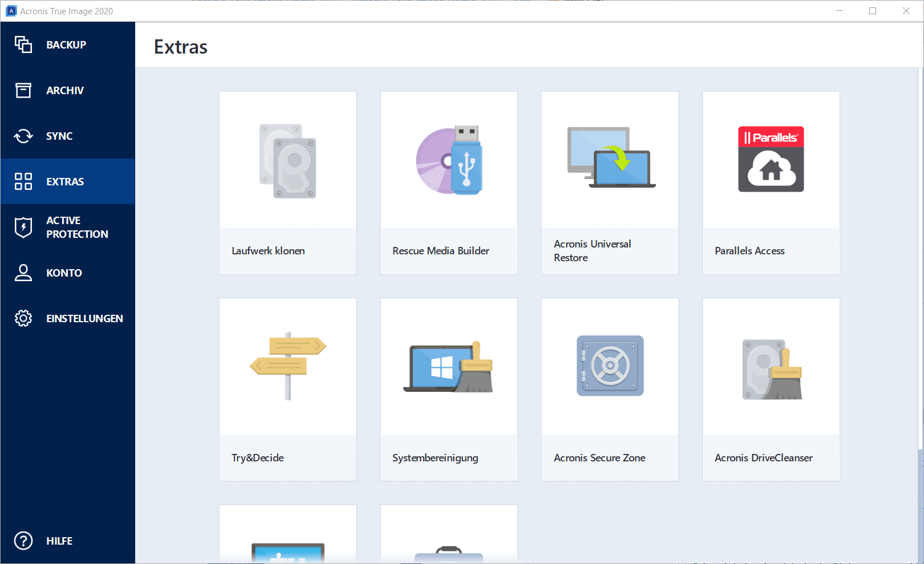Viewport: 924px width, 564px height.
Task: Open Acronis Secure Zone safe icon
Action: coord(610,366)
